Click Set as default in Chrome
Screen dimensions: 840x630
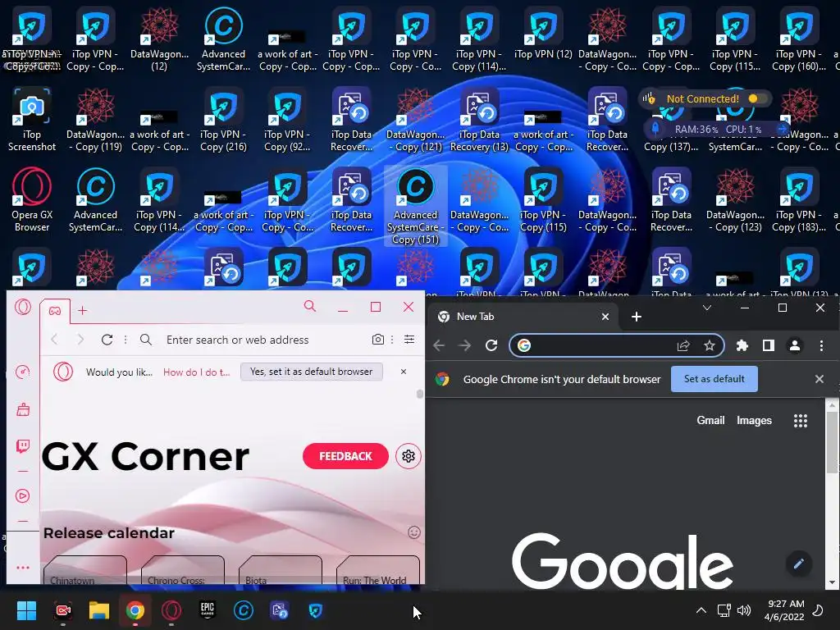(x=714, y=379)
